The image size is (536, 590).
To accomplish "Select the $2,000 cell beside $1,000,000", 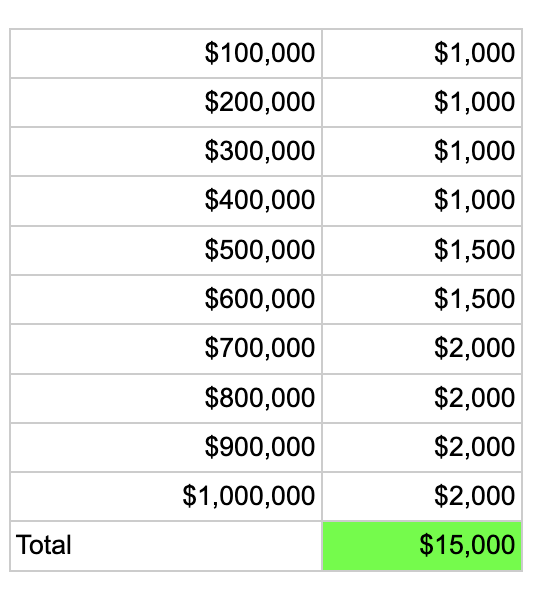I will tap(422, 497).
